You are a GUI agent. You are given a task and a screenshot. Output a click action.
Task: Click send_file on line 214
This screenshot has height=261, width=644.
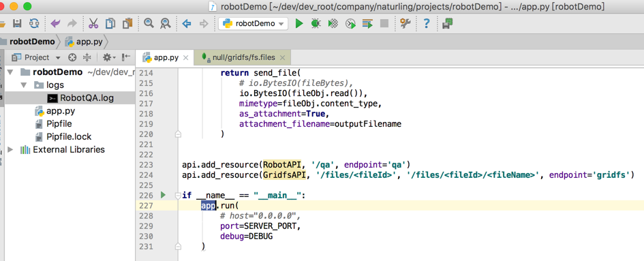pos(275,73)
